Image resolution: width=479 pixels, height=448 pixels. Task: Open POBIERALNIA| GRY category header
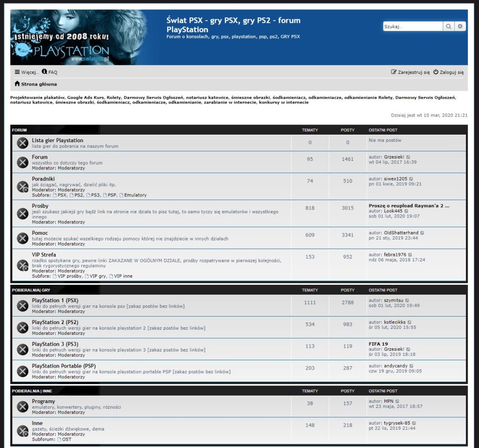tap(31, 290)
